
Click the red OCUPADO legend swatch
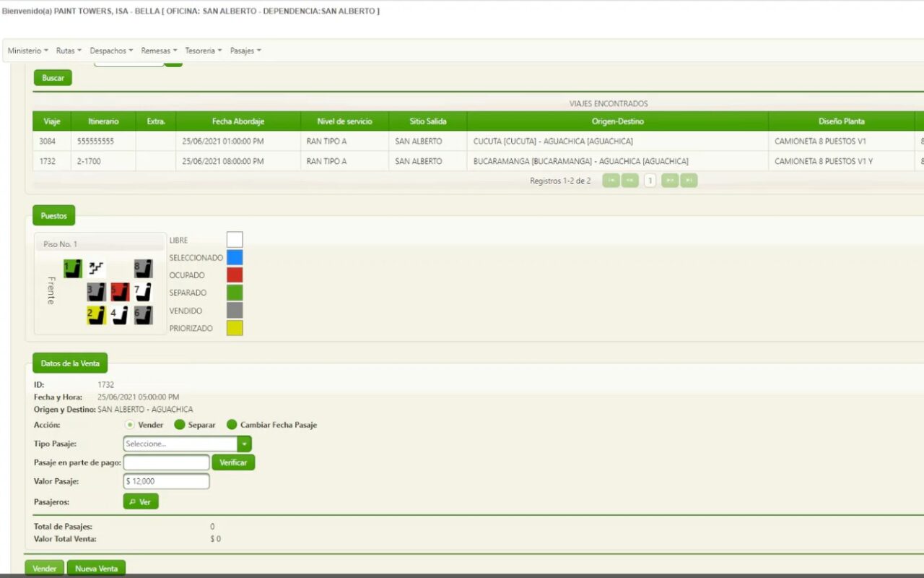click(x=235, y=275)
